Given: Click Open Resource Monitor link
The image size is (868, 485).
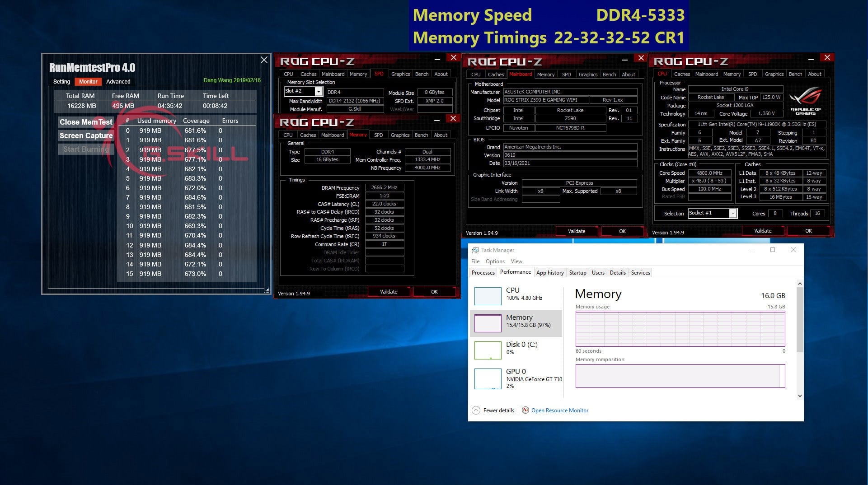Looking at the screenshot, I should pos(559,410).
